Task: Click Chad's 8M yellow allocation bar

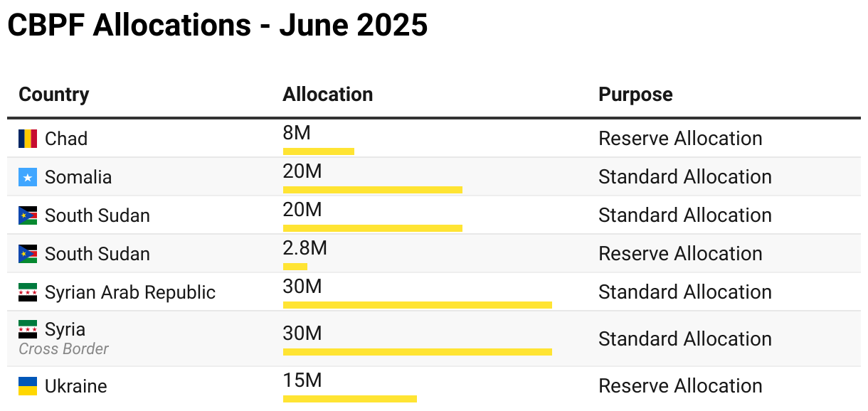Action: [318, 151]
